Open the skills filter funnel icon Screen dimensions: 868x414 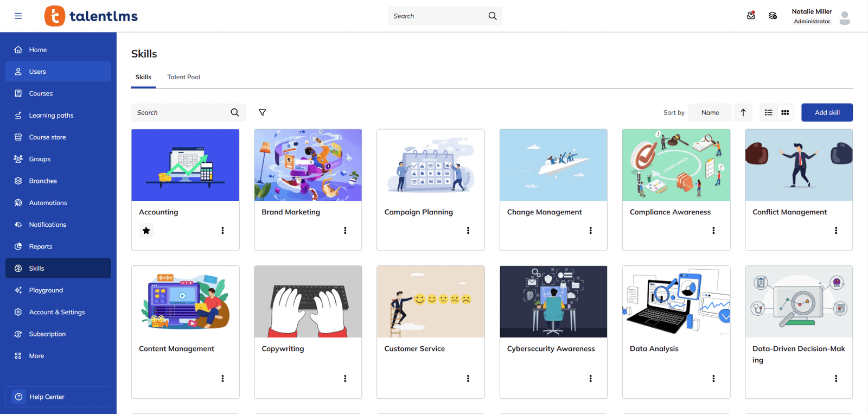263,112
